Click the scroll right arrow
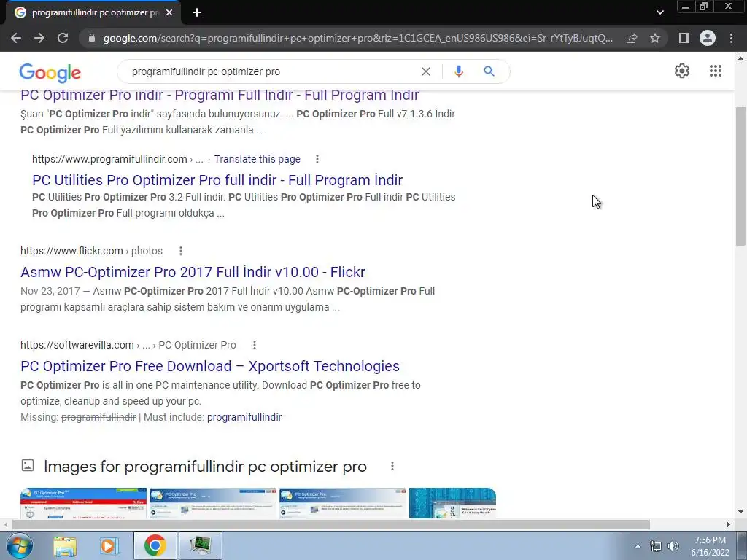Viewport: 747px width, 560px height. (728, 524)
